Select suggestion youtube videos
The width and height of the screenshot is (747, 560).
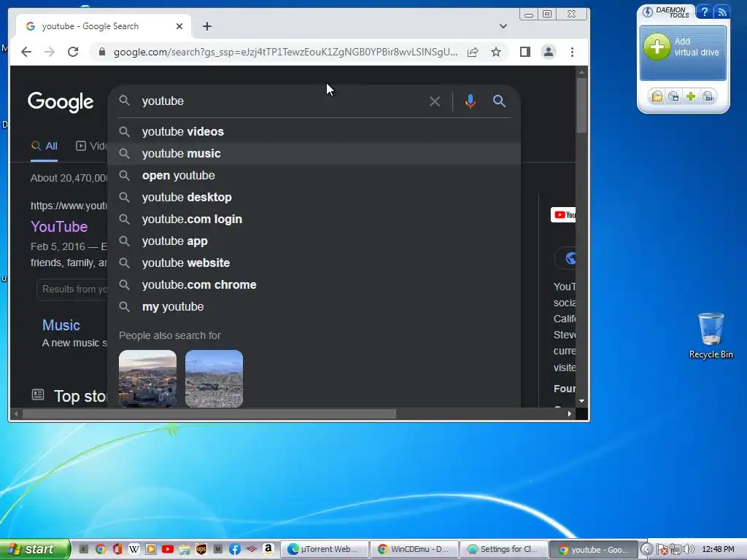click(314, 131)
